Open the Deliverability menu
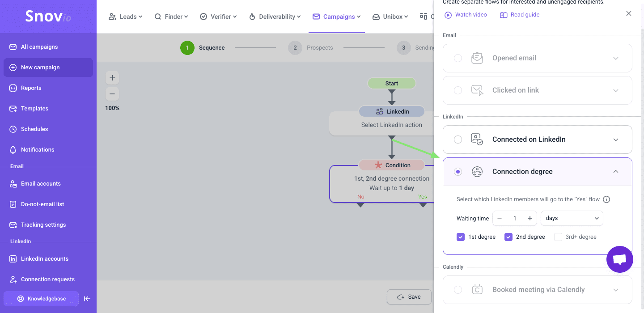The width and height of the screenshot is (644, 313). (275, 17)
